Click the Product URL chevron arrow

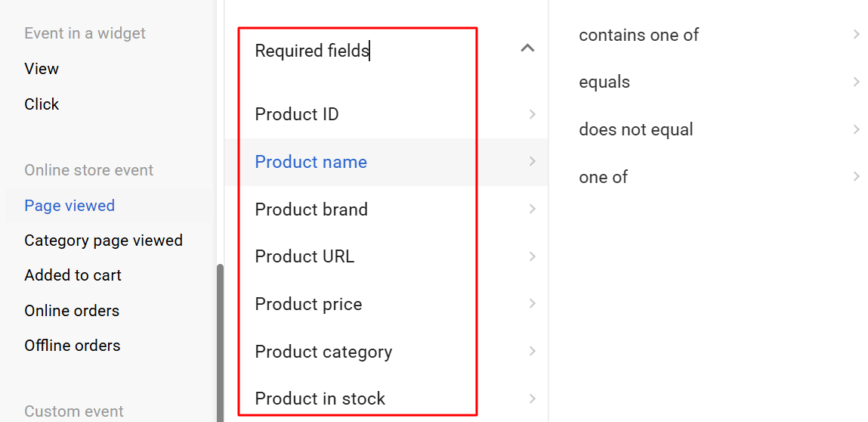(533, 256)
